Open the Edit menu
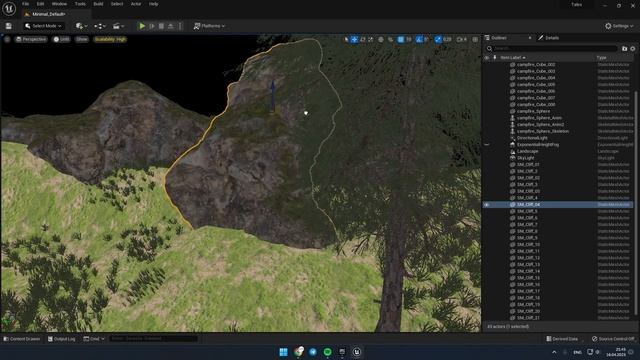The height and width of the screenshot is (360, 640). point(40,4)
